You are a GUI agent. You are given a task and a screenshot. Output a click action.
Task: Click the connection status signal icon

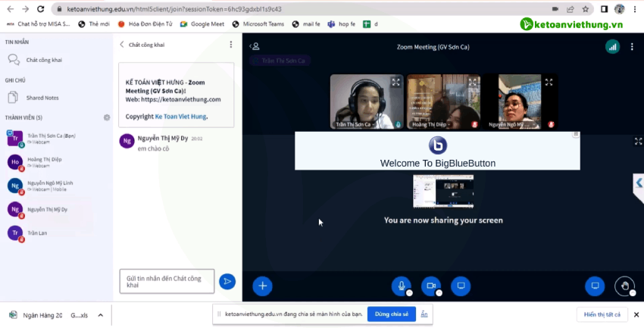(x=612, y=46)
